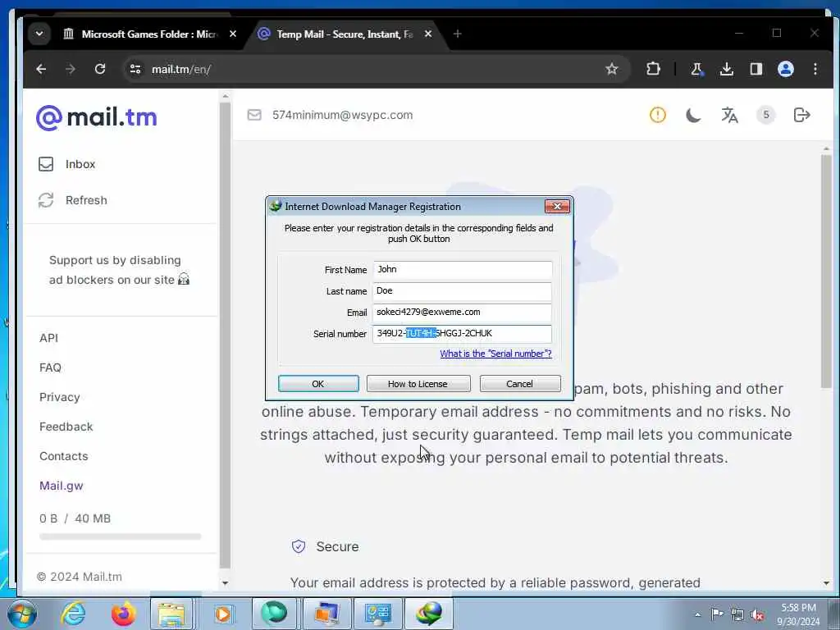The width and height of the screenshot is (840, 630).
Task: Show hidden system tray icons
Action: (x=697, y=614)
